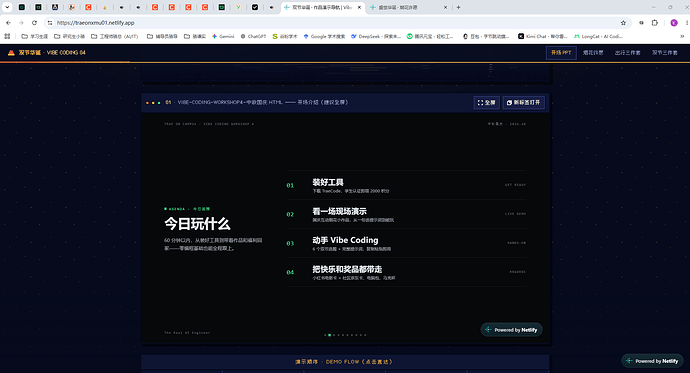Open the Chrome three-dot menu

click(686, 22)
